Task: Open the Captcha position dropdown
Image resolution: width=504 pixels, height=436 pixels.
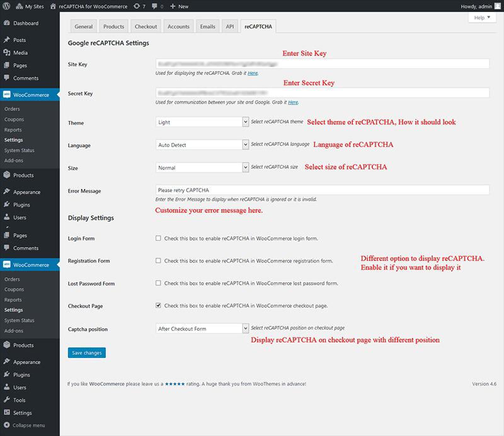Action: tap(202, 328)
